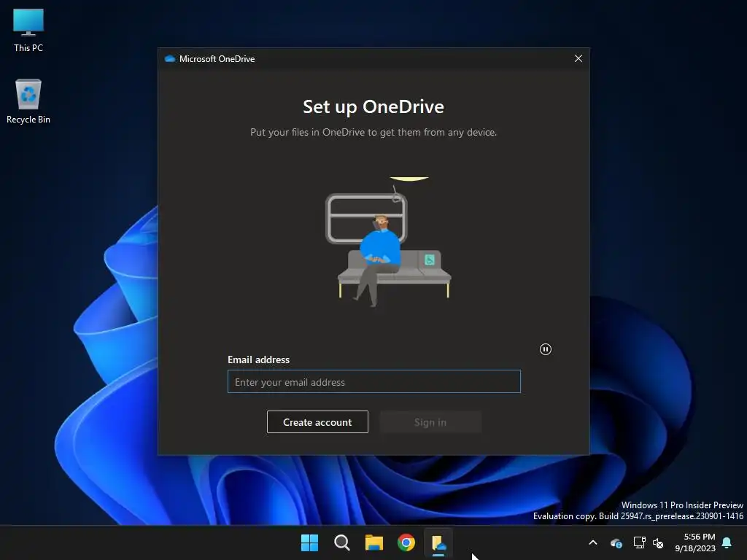This screenshot has height=560, width=747.
Task: Click the muted volume tray icon
Action: click(658, 542)
